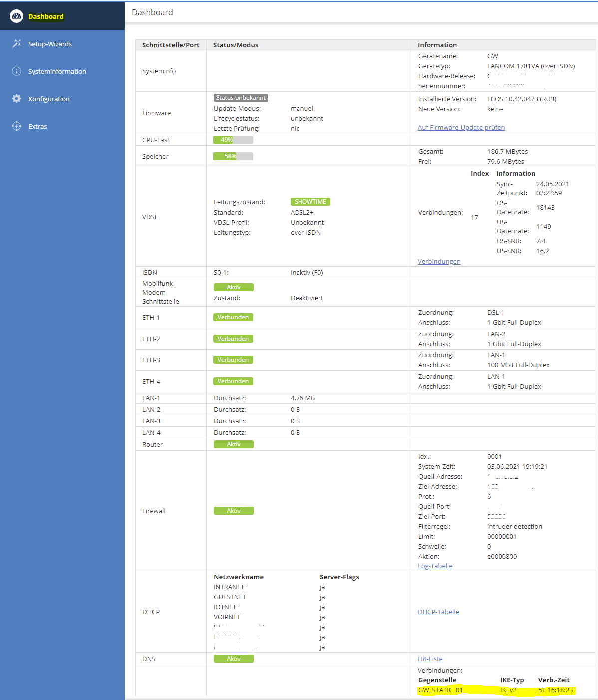
Task: Click the IKEv2 IKE-Typ value
Action: coord(508,690)
